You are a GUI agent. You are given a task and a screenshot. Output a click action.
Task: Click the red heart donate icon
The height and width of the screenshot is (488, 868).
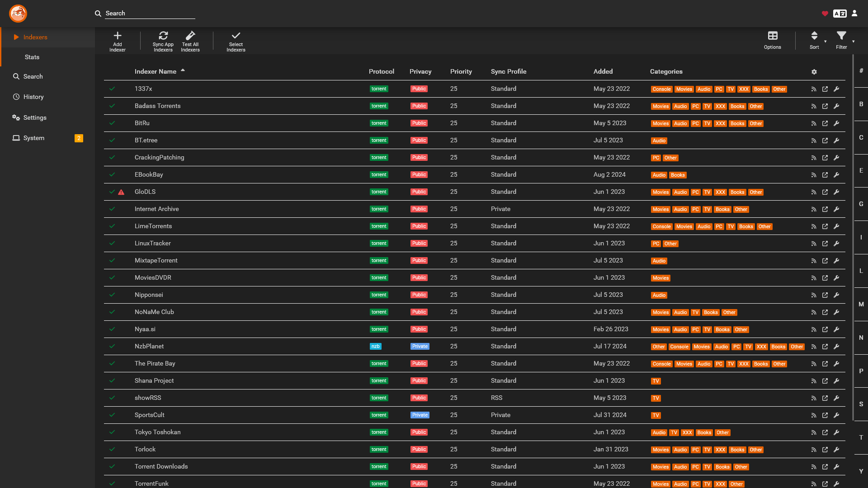825,14
